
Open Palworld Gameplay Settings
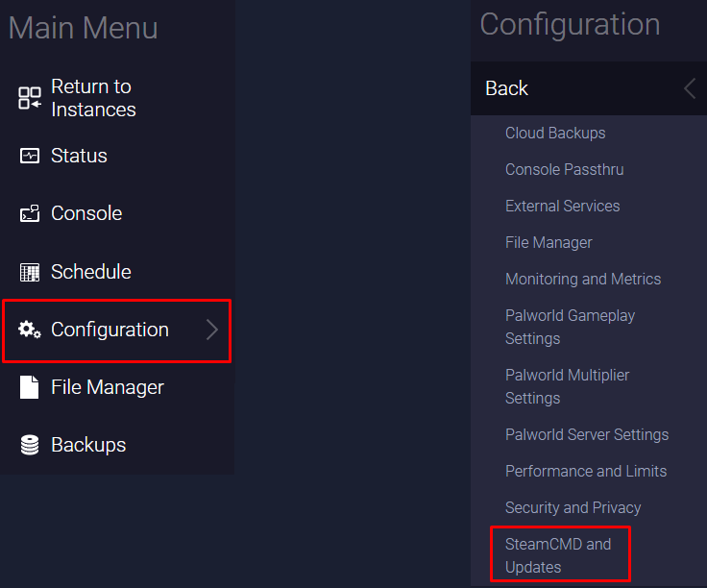click(x=570, y=327)
